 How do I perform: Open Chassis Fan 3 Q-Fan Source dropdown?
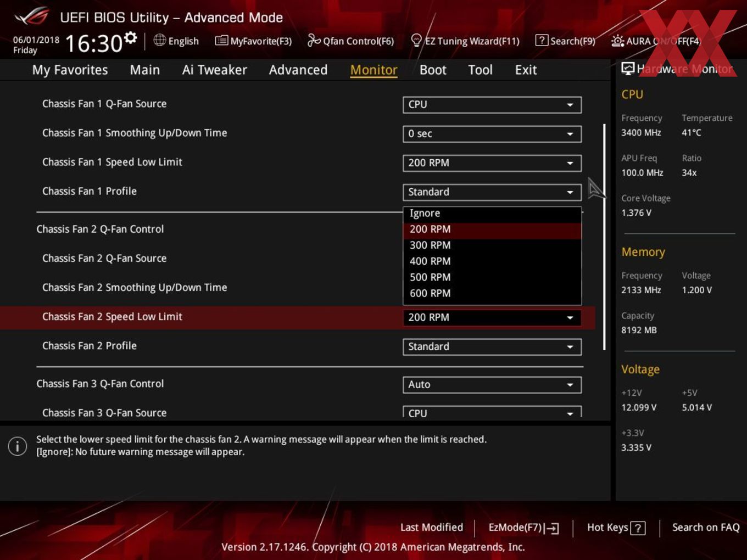[x=492, y=412]
